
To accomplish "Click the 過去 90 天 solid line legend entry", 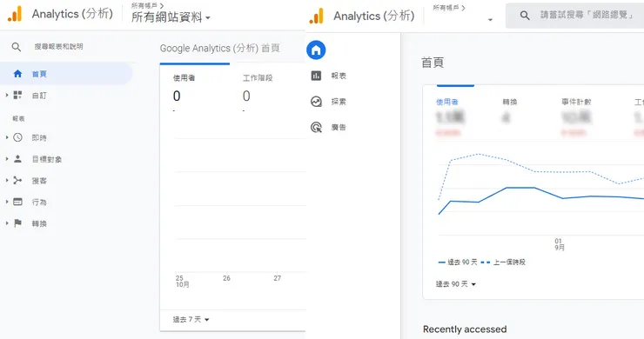I will [458, 263].
